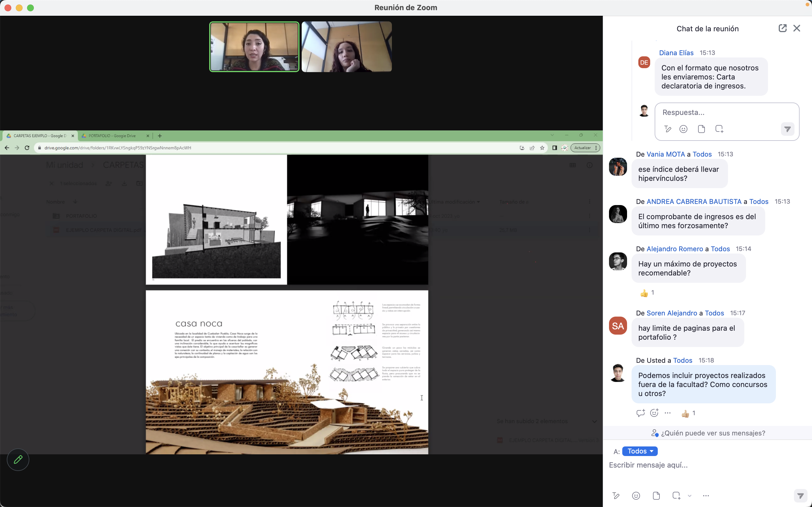This screenshot has width=812, height=507.
Task: Open the Todos recipient dropdown
Action: click(639, 451)
